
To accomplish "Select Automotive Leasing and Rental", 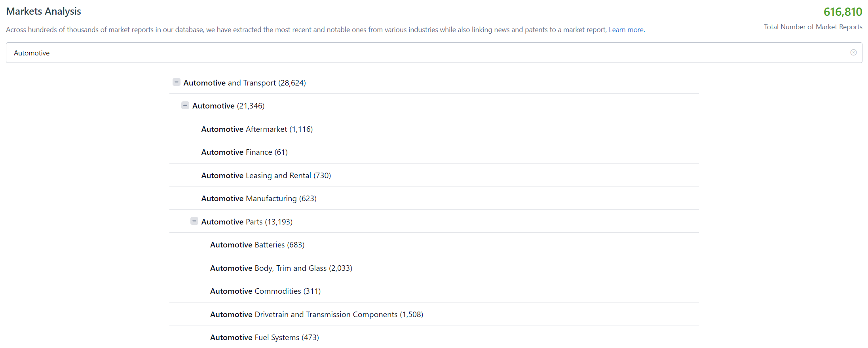I will coord(266,175).
